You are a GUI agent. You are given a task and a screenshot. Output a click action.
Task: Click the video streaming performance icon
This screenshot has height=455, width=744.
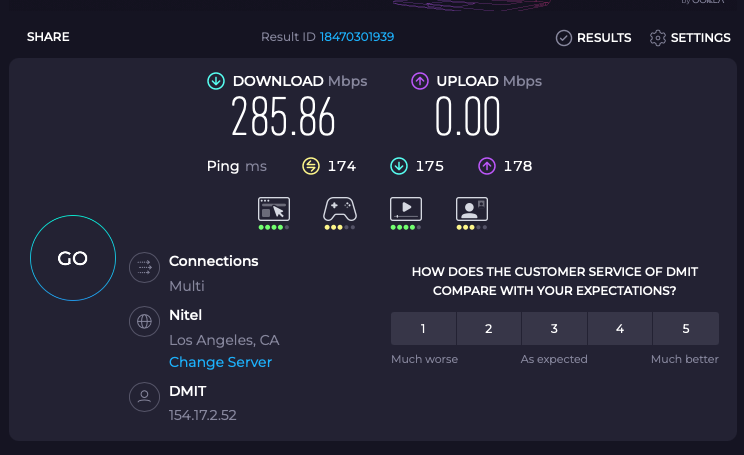tap(406, 209)
